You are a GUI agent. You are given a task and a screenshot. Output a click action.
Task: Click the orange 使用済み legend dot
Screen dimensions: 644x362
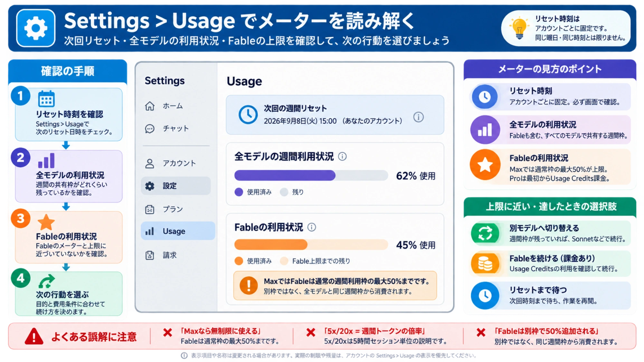pyautogui.click(x=239, y=261)
